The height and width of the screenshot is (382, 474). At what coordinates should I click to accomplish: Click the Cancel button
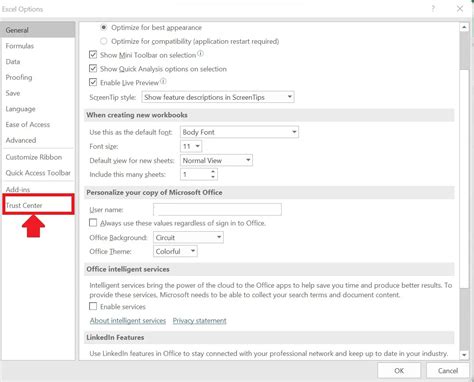448,371
